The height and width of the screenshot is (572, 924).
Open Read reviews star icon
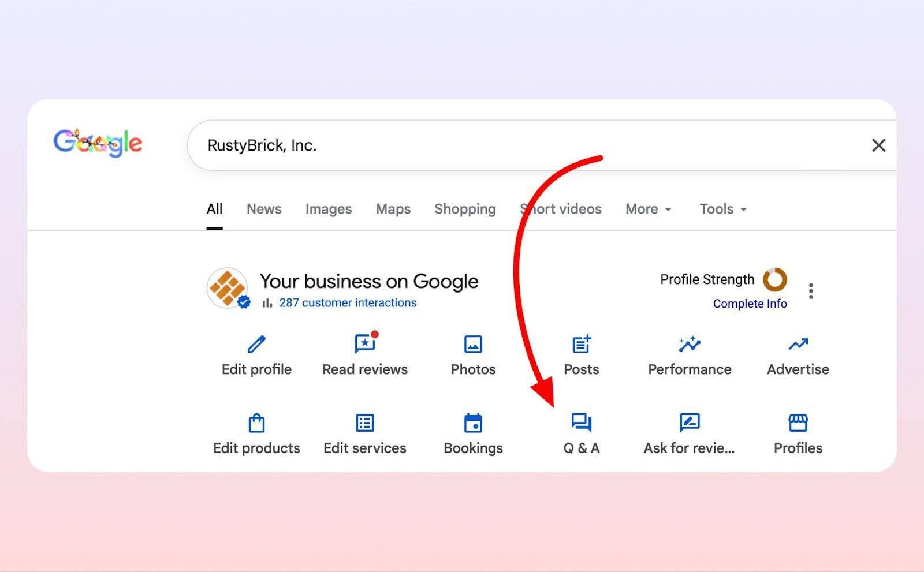click(x=365, y=345)
